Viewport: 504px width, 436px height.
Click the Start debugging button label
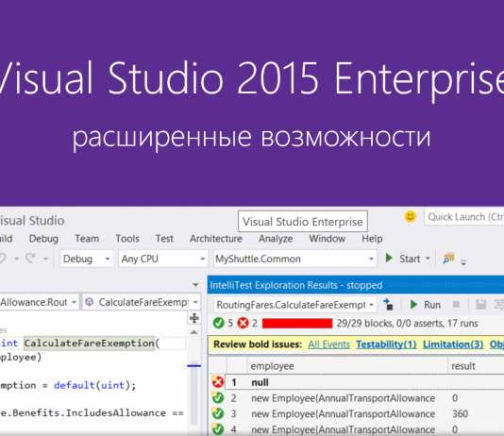pyautogui.click(x=410, y=259)
